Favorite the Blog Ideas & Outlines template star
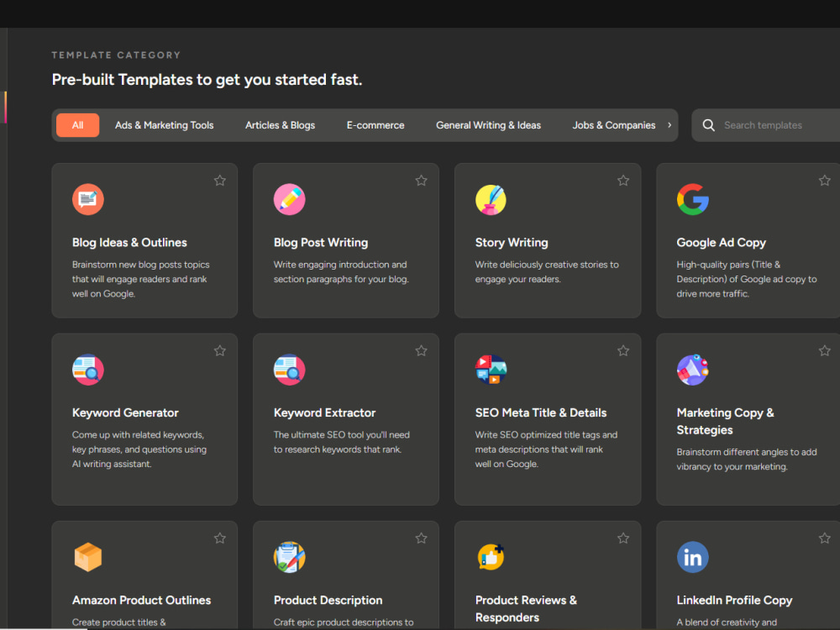 [219, 181]
